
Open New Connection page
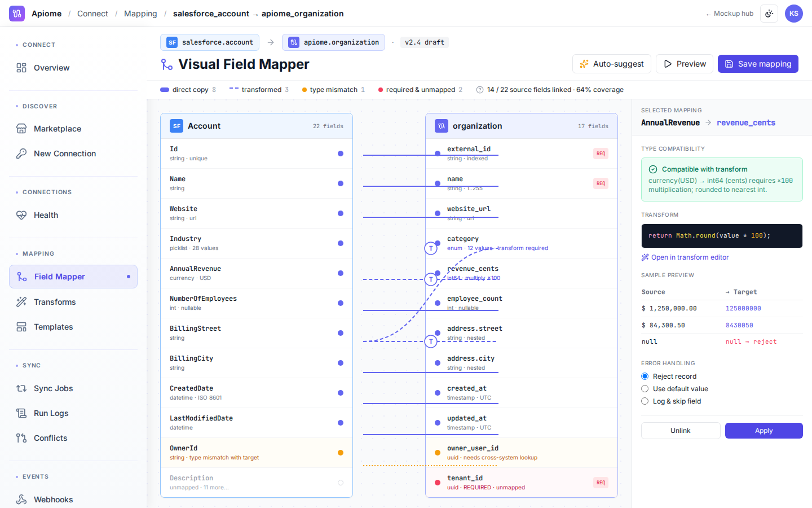tap(73, 154)
